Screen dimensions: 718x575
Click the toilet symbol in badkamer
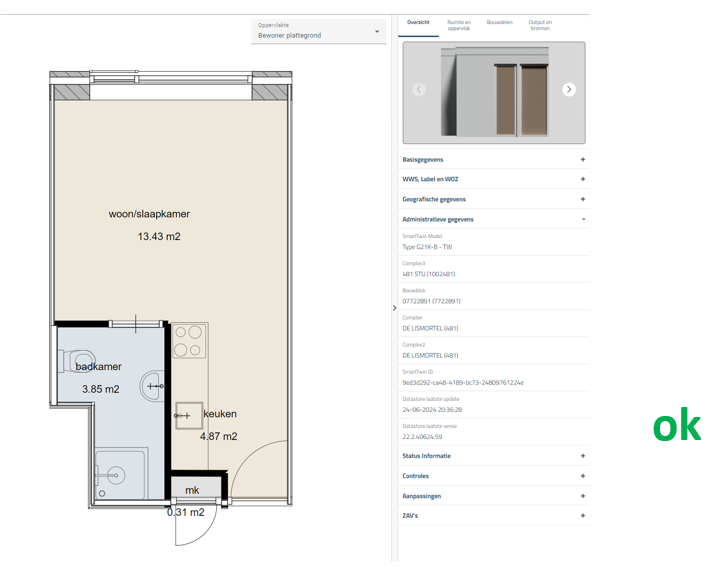coord(82,358)
